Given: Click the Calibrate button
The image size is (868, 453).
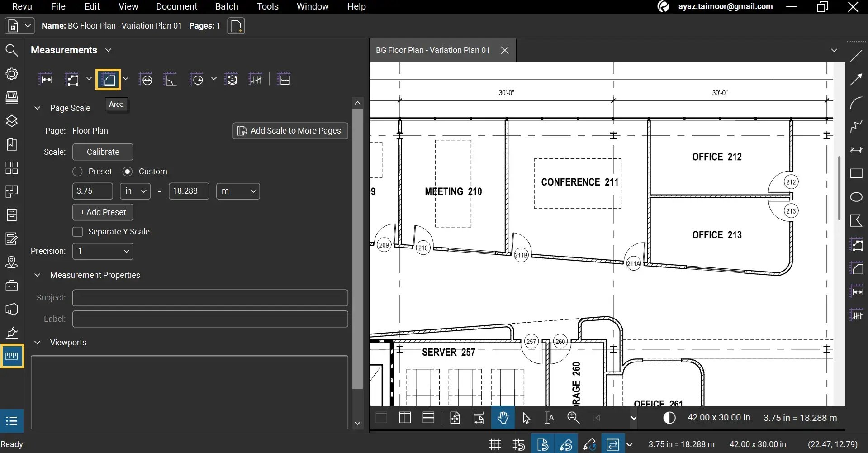Looking at the screenshot, I should (103, 152).
